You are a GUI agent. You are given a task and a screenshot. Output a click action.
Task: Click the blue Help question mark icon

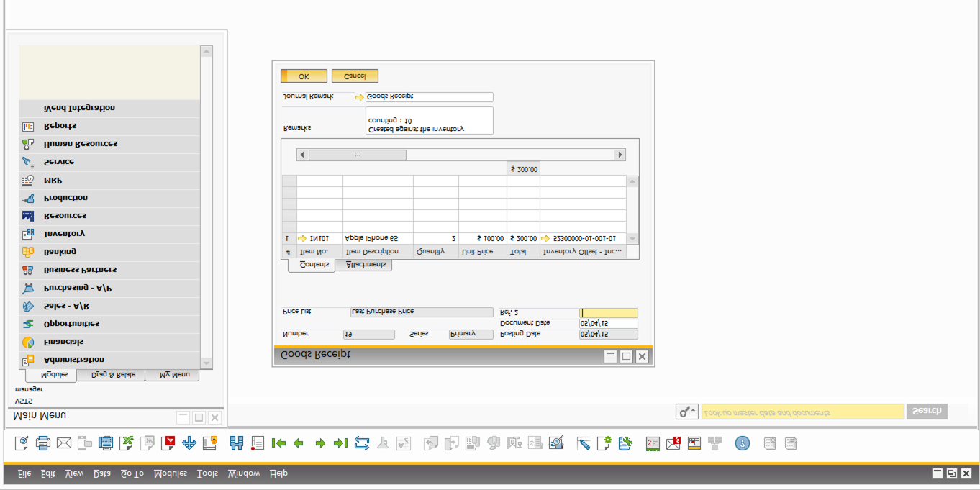point(742,443)
